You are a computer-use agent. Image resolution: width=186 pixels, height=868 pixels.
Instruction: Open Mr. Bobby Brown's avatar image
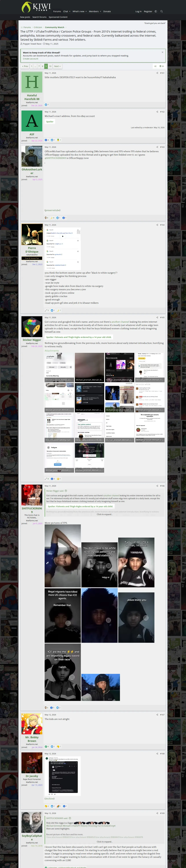click(x=32, y=724)
